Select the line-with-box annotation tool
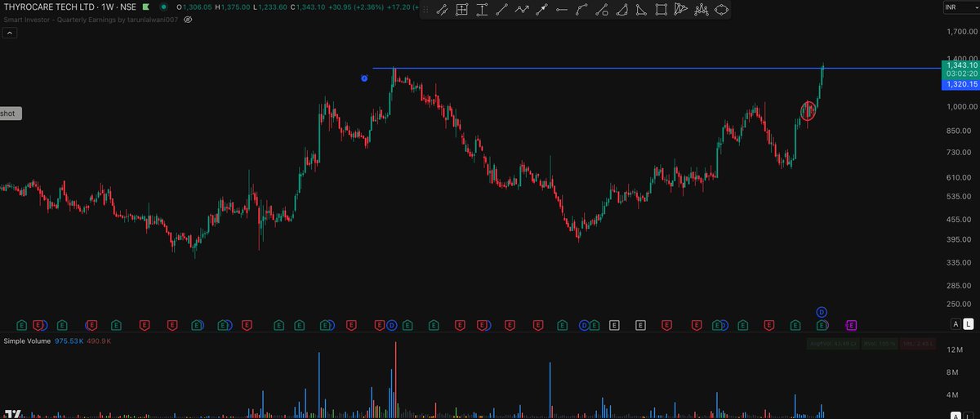 coord(601,10)
